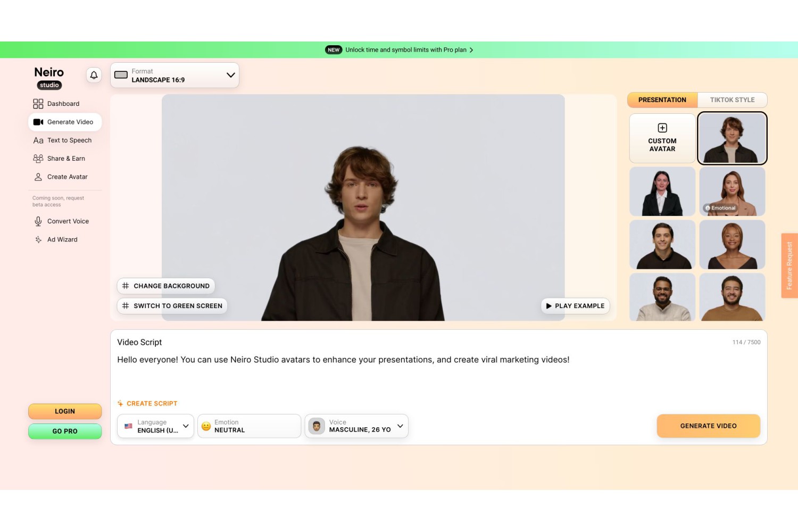Click the main avatar video preview

point(363,207)
